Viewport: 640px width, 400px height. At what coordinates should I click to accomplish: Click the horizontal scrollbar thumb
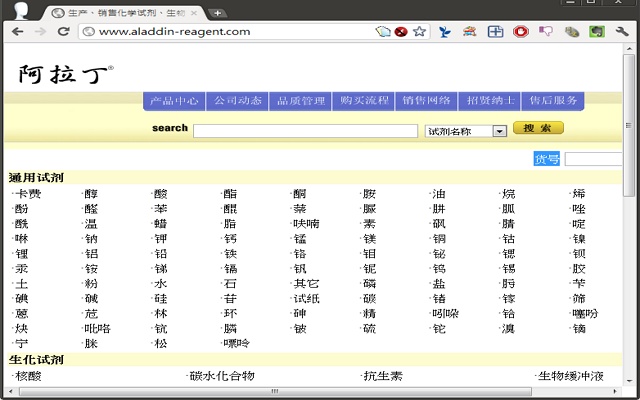tap(276, 391)
